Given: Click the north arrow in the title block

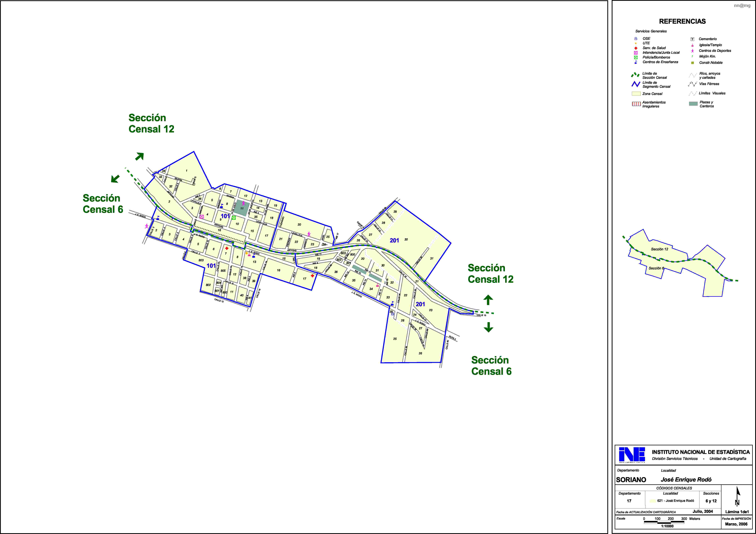Looking at the screenshot, I should tap(738, 496).
